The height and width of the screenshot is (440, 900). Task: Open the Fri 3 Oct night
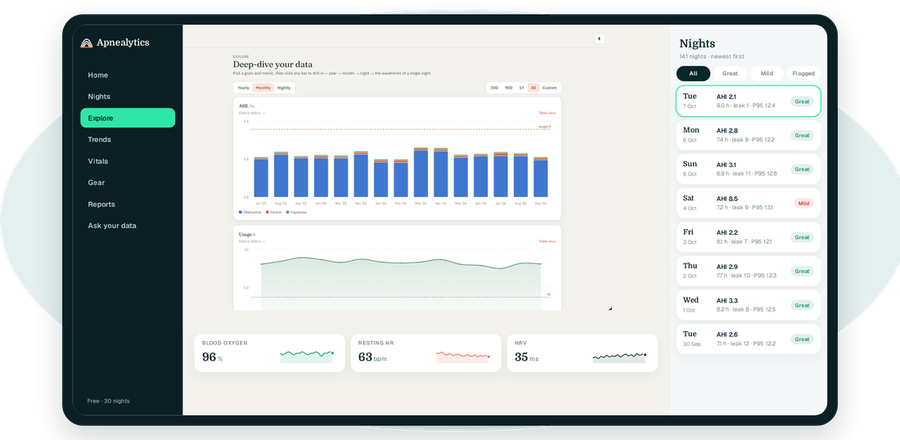coord(748,237)
